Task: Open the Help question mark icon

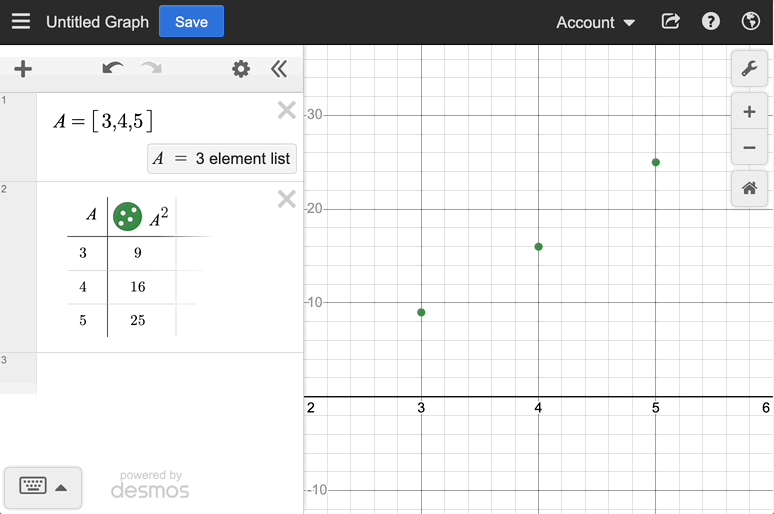Action: tap(711, 21)
